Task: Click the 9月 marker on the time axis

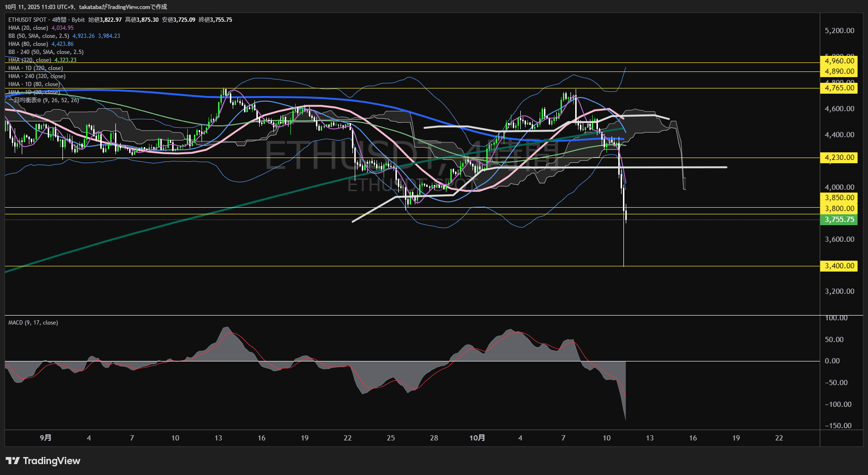Action: 45,438
